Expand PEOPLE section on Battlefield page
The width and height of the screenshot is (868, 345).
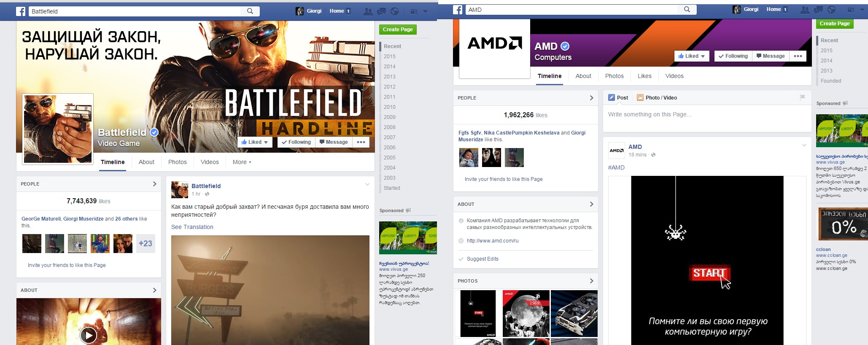coord(154,184)
